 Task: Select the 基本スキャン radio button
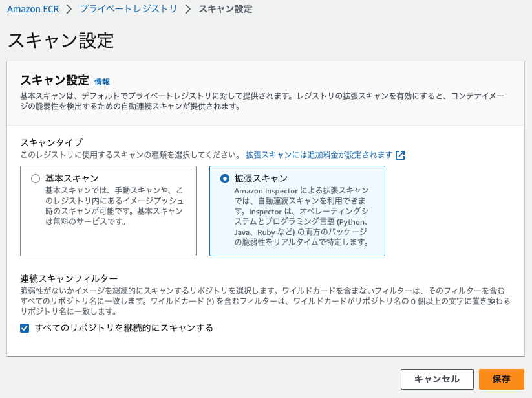[36, 179]
